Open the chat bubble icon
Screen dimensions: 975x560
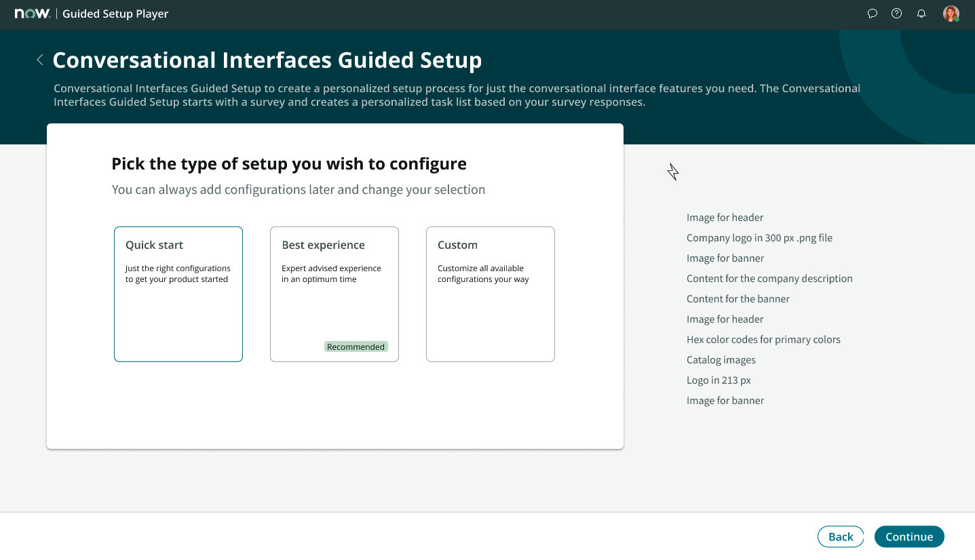click(x=873, y=14)
